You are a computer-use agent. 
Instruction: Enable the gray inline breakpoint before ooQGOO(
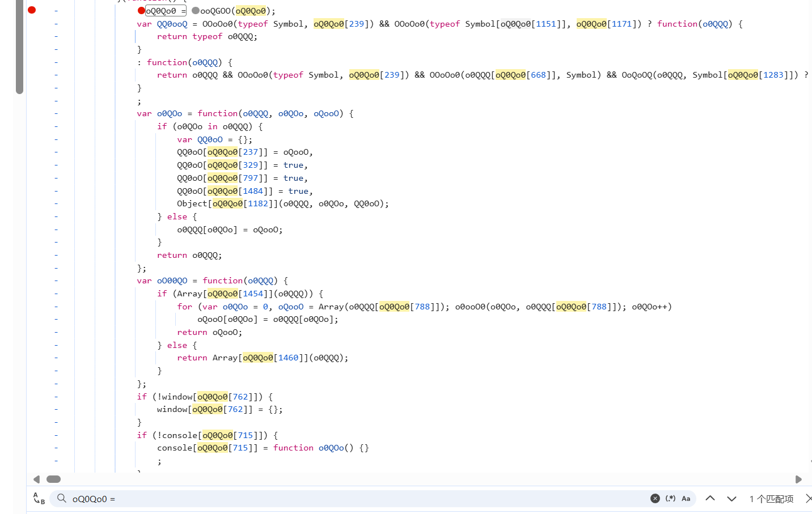point(196,10)
